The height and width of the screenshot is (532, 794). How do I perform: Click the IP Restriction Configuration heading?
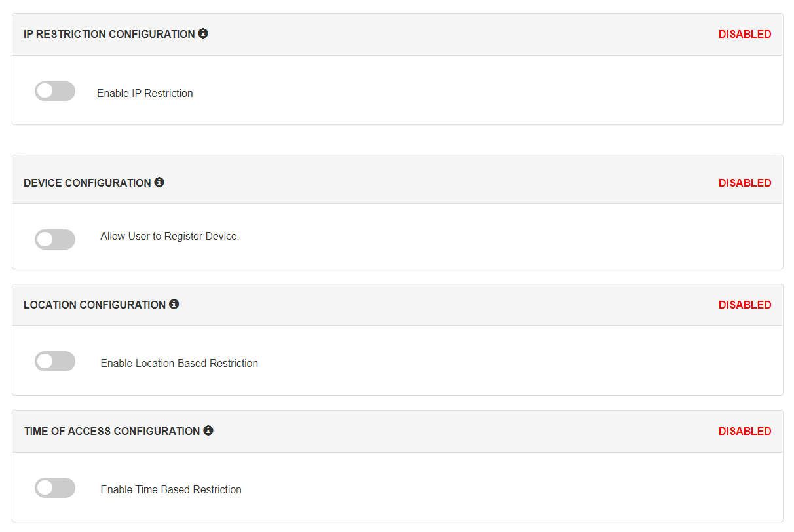tap(109, 34)
